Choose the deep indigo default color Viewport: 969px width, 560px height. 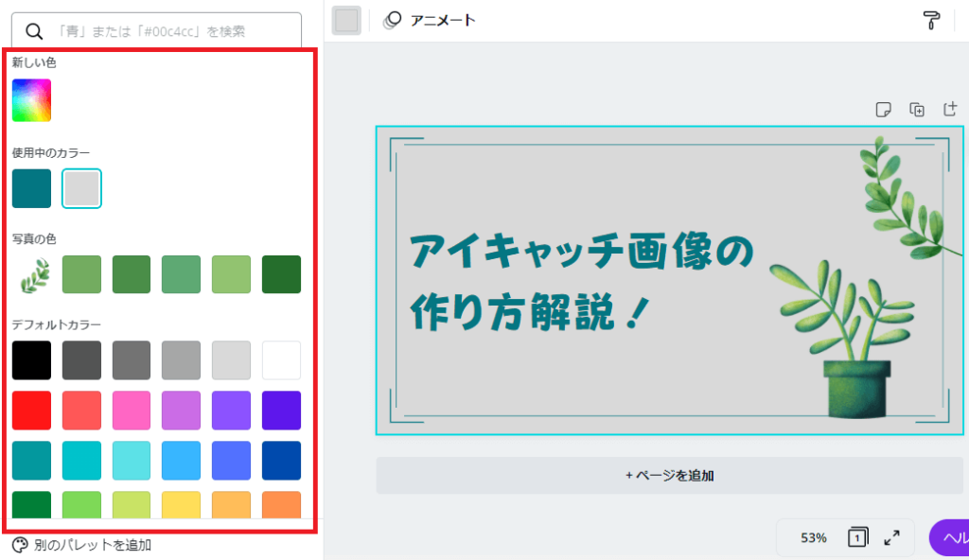click(281, 411)
